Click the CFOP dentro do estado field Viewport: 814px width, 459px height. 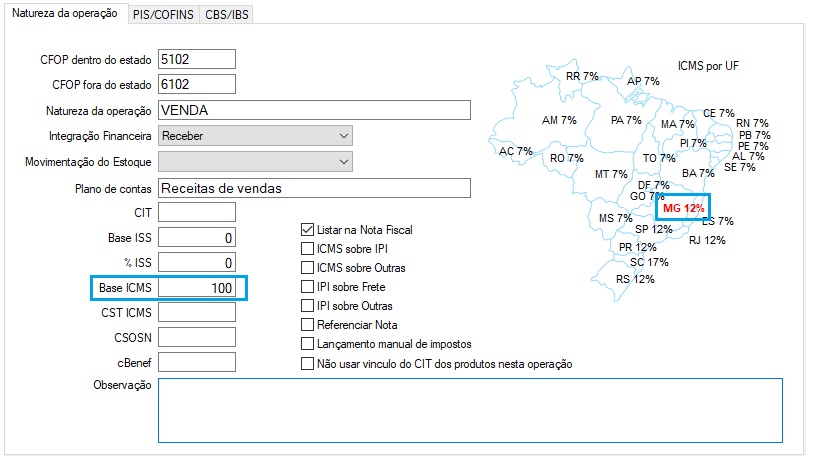196,59
